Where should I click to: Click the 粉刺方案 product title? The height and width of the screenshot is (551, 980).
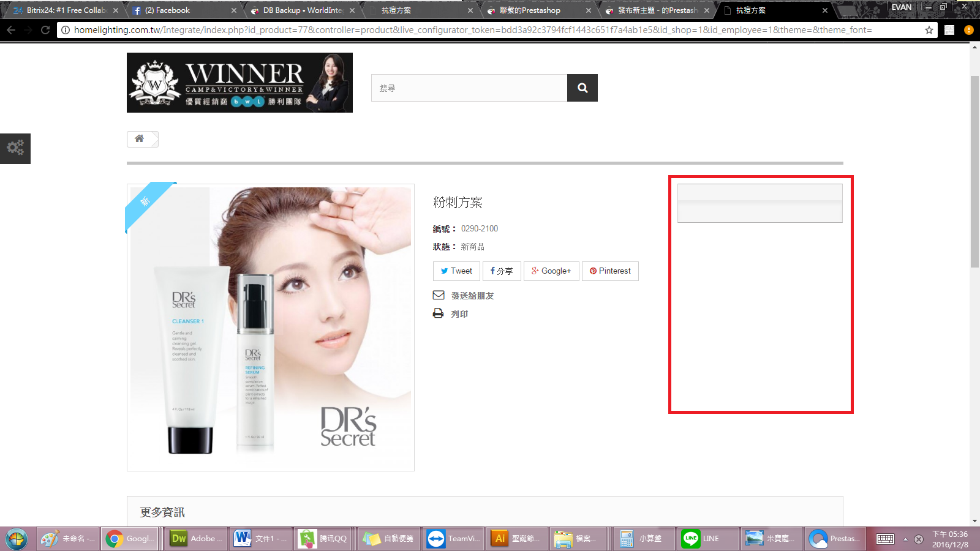click(458, 203)
